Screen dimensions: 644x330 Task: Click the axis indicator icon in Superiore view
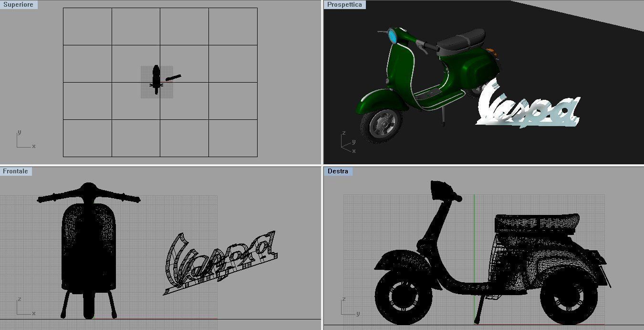(x=26, y=140)
